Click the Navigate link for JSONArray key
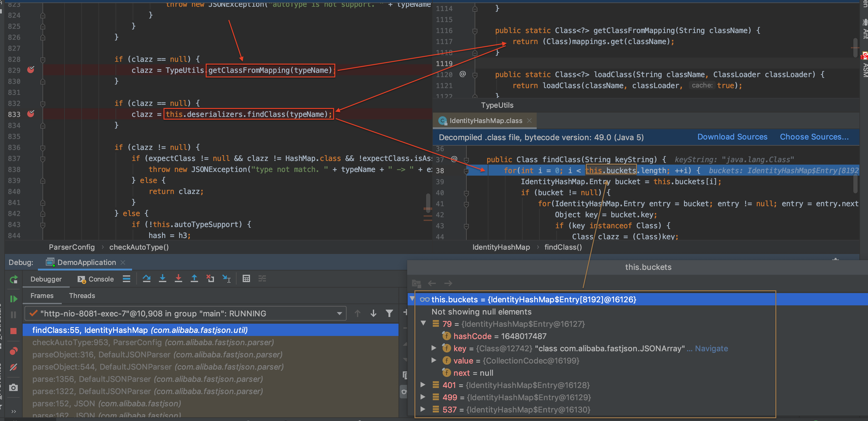Image resolution: width=868 pixels, height=421 pixels. pyautogui.click(x=711, y=348)
